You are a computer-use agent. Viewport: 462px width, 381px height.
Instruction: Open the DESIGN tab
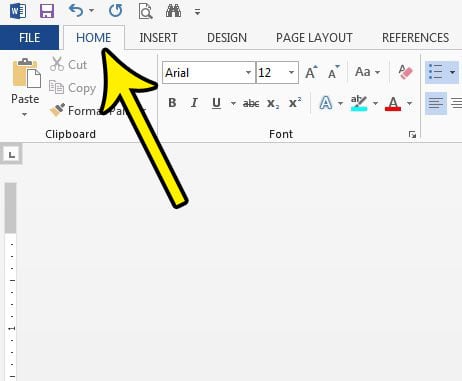227,38
